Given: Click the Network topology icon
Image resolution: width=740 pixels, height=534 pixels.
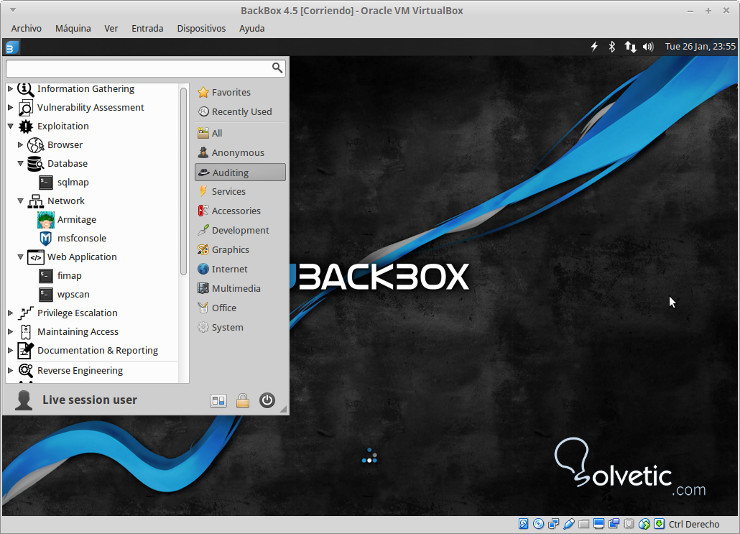Looking at the screenshot, I should pos(35,201).
